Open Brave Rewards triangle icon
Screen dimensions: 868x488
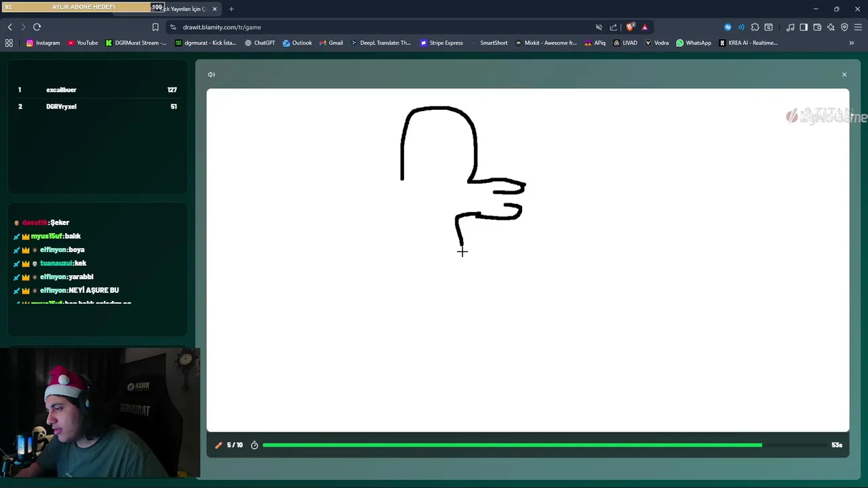click(x=644, y=27)
